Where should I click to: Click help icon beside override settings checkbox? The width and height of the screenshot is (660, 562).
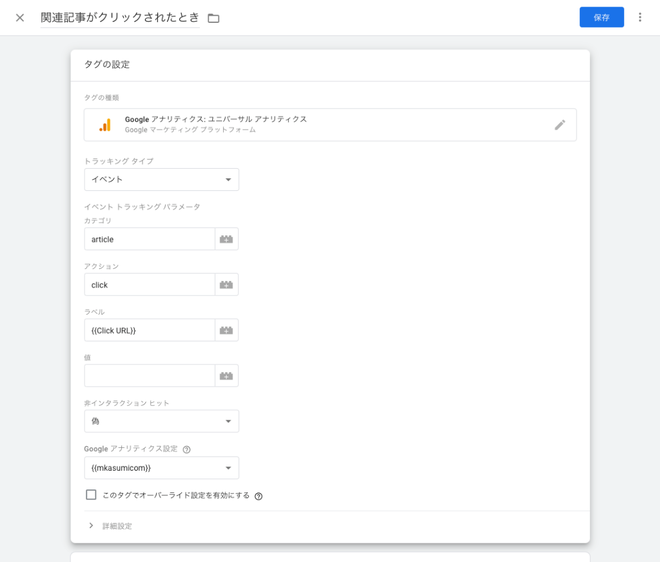coord(259,496)
